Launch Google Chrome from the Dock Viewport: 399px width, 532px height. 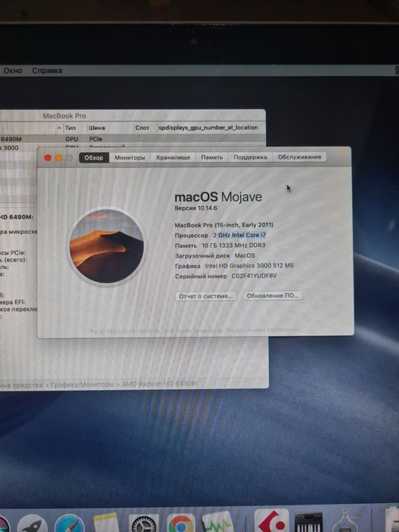click(x=181, y=523)
